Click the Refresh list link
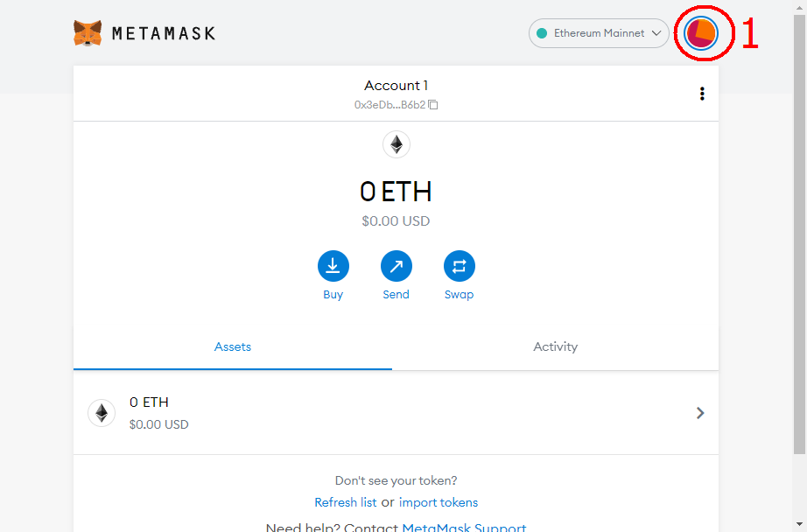 pyautogui.click(x=346, y=502)
